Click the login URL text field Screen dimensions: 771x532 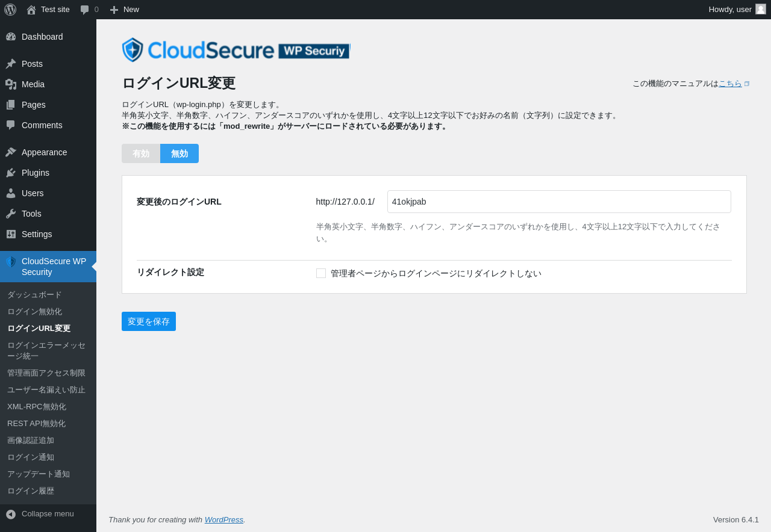[559, 202]
